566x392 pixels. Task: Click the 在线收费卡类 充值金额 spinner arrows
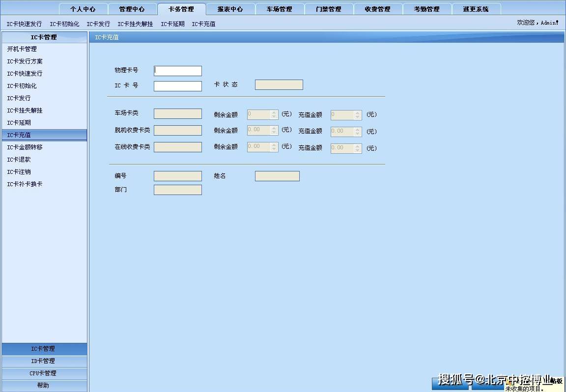pos(357,148)
